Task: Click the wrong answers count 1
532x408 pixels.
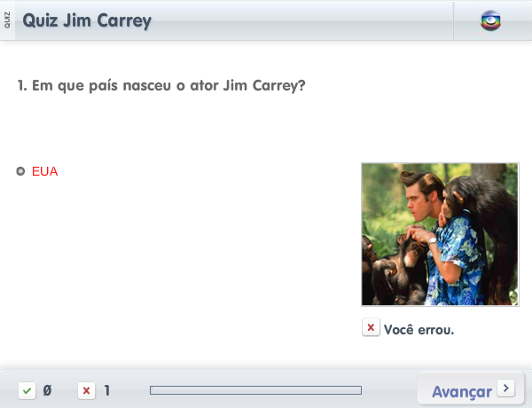Action: [107, 390]
